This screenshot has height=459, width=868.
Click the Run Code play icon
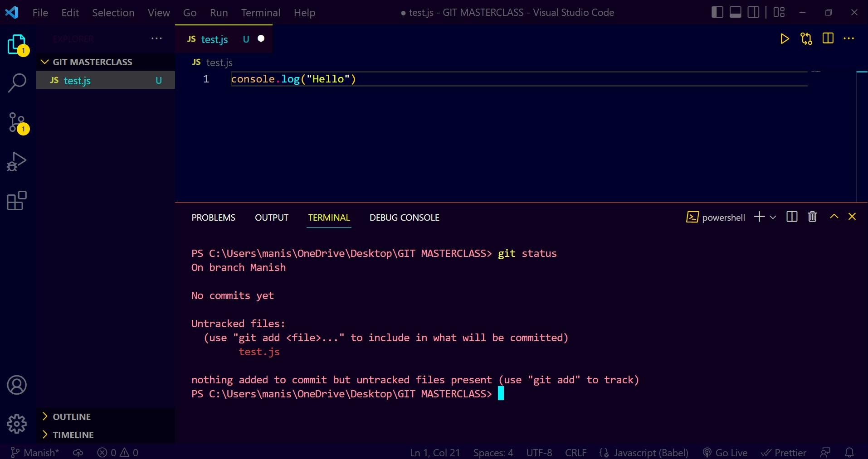(785, 39)
